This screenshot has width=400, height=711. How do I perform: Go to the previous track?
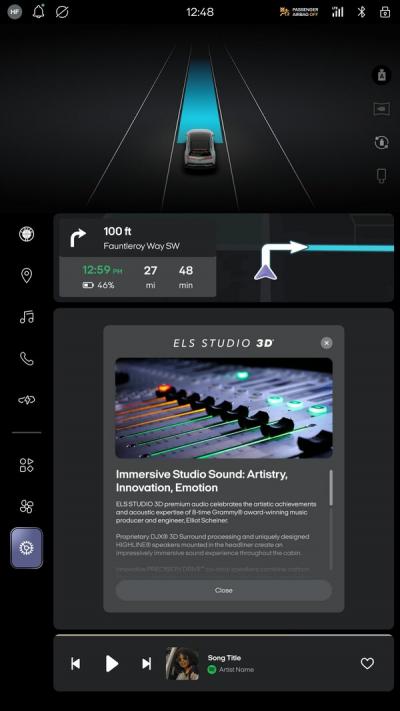coord(76,664)
